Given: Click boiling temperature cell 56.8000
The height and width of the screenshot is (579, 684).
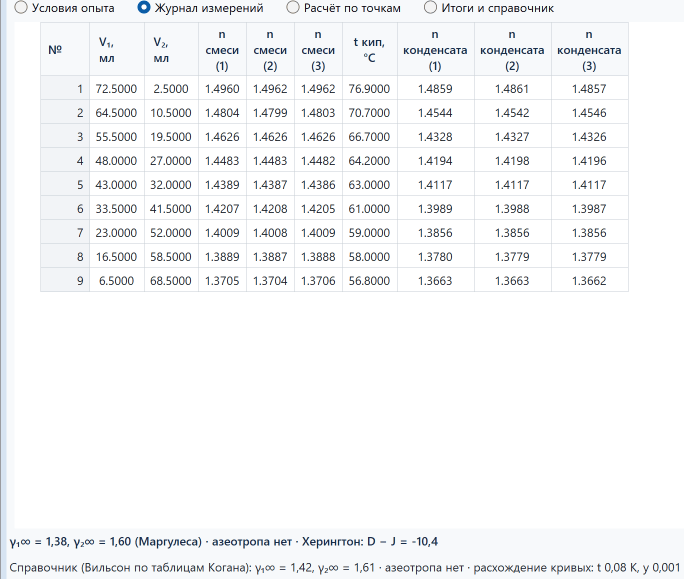Looking at the screenshot, I should [370, 281].
